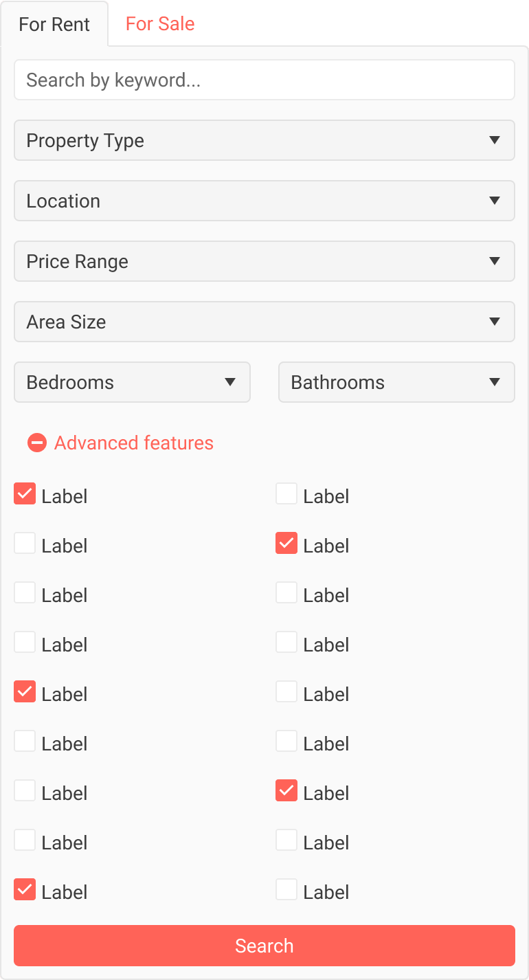The width and height of the screenshot is (529, 980).
Task: Switch to the For Sale tab
Action: (x=159, y=23)
